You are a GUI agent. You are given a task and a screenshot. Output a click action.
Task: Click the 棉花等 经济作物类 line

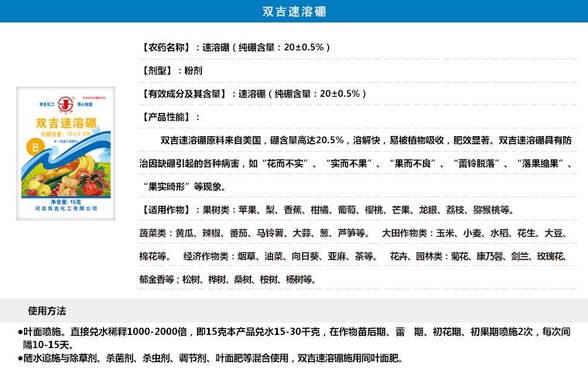354,257
